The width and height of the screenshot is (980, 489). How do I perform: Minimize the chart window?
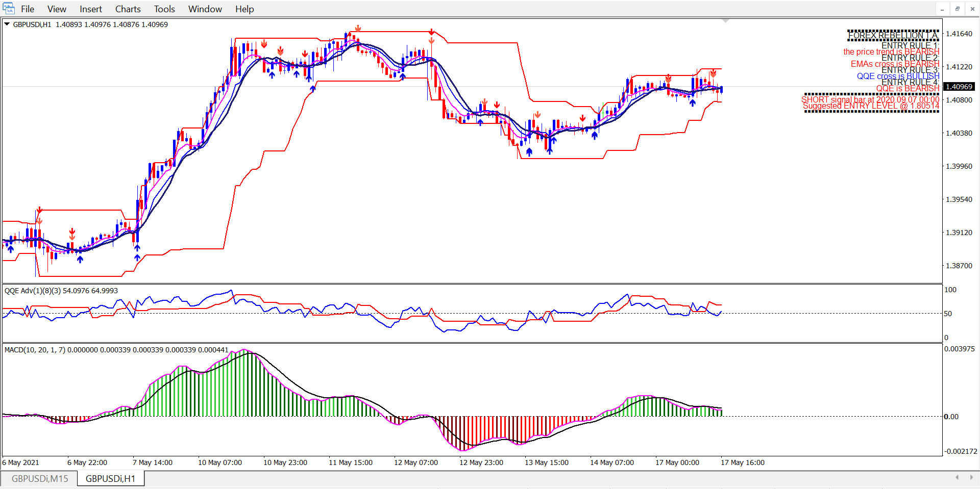(x=942, y=9)
